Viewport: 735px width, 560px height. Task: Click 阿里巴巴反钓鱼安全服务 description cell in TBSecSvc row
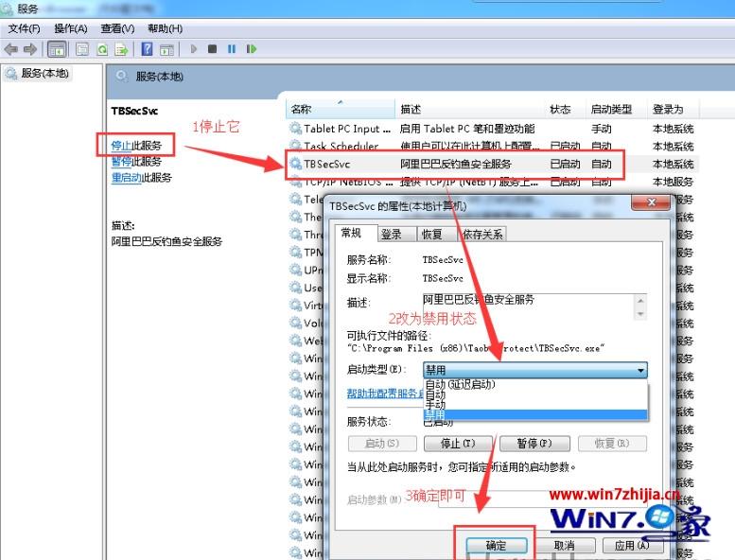point(456,164)
